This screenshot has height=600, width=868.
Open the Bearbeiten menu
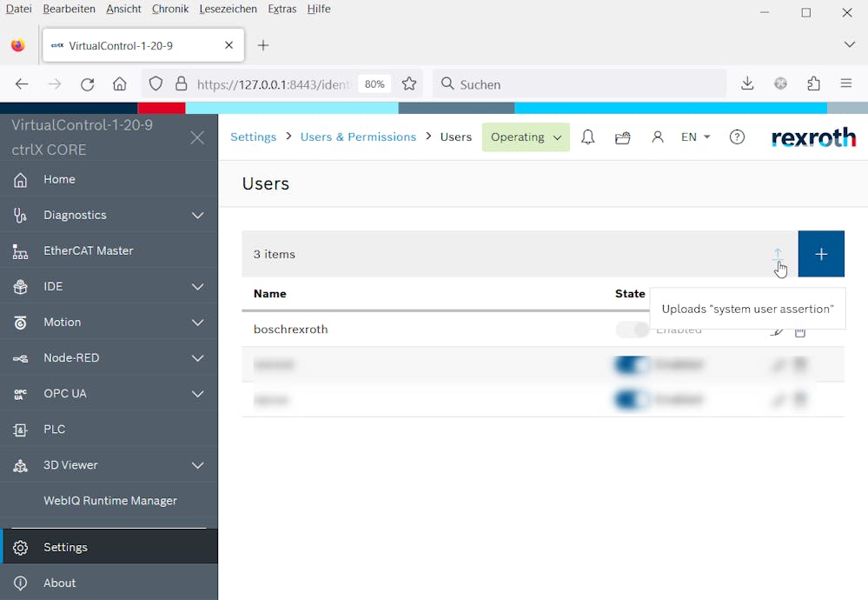pyautogui.click(x=70, y=9)
